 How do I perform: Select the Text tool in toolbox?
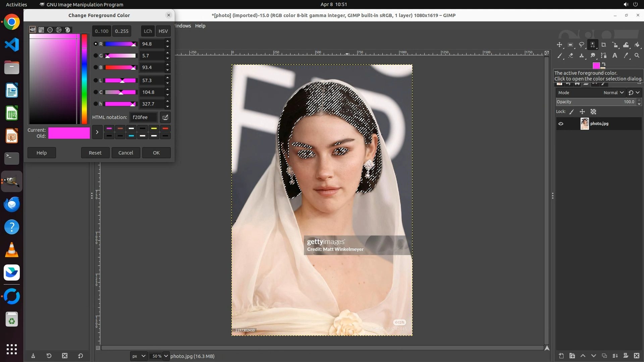(615, 56)
